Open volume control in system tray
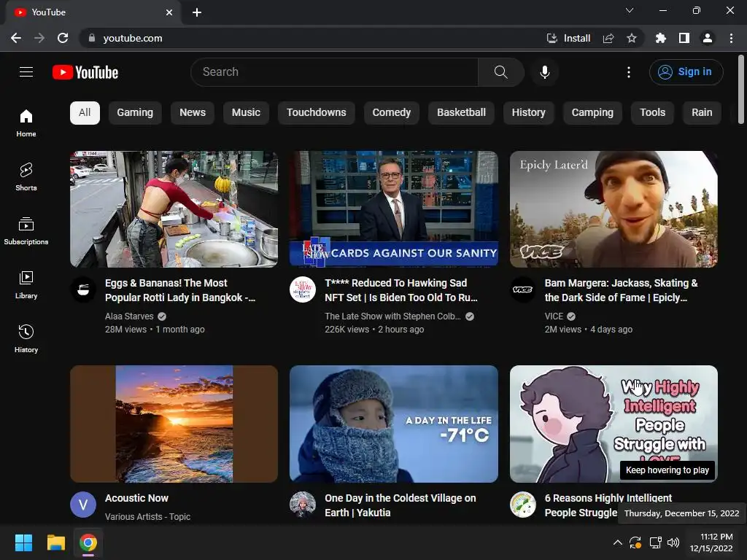747x560 pixels. (673, 542)
